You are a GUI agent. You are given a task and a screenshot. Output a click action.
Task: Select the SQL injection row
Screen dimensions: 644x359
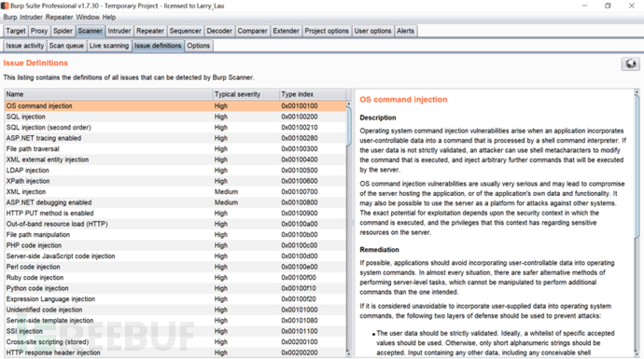click(x=175, y=117)
